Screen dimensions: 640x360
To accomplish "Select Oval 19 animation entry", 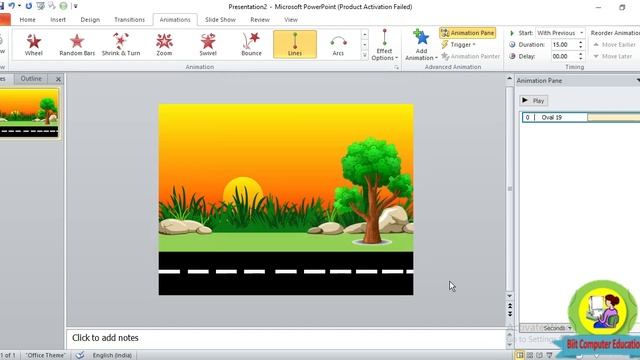I will (x=580, y=118).
